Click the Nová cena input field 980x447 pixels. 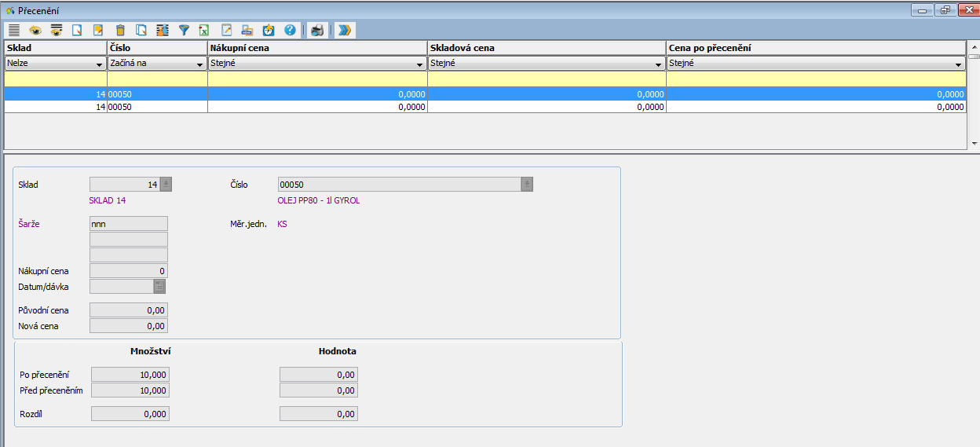129,326
